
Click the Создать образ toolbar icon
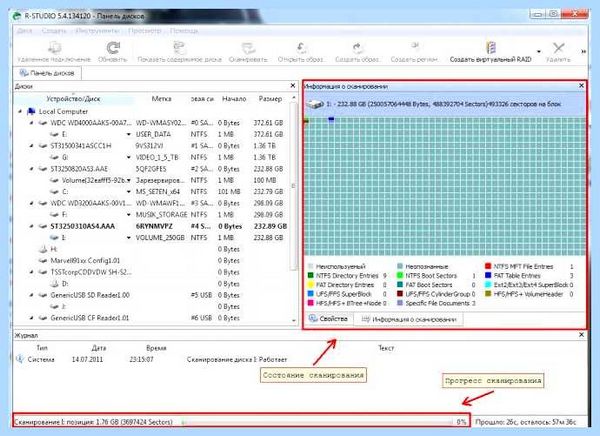pyautogui.click(x=357, y=48)
